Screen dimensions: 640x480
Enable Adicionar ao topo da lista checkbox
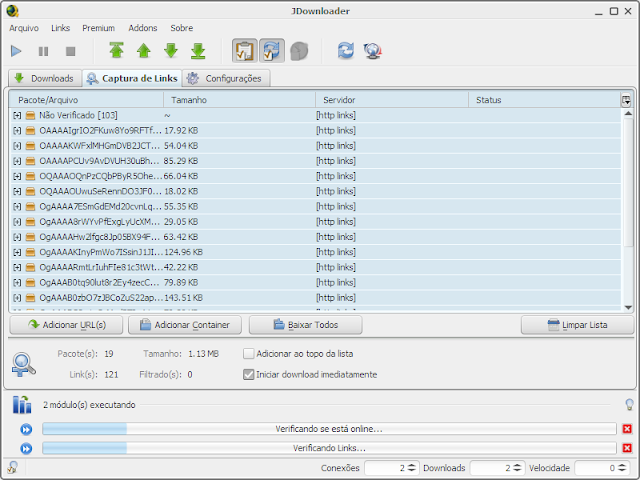248,354
